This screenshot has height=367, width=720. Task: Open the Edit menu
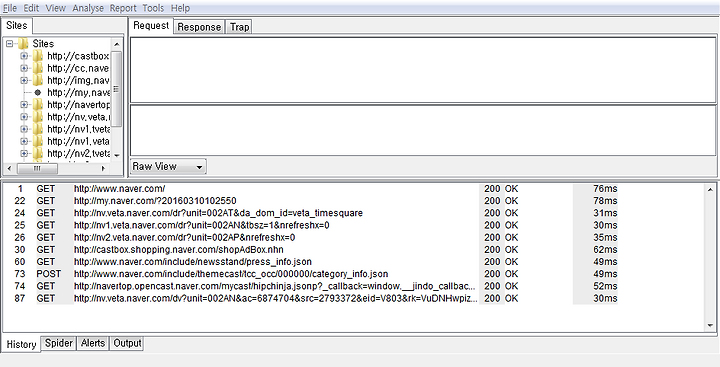click(31, 8)
